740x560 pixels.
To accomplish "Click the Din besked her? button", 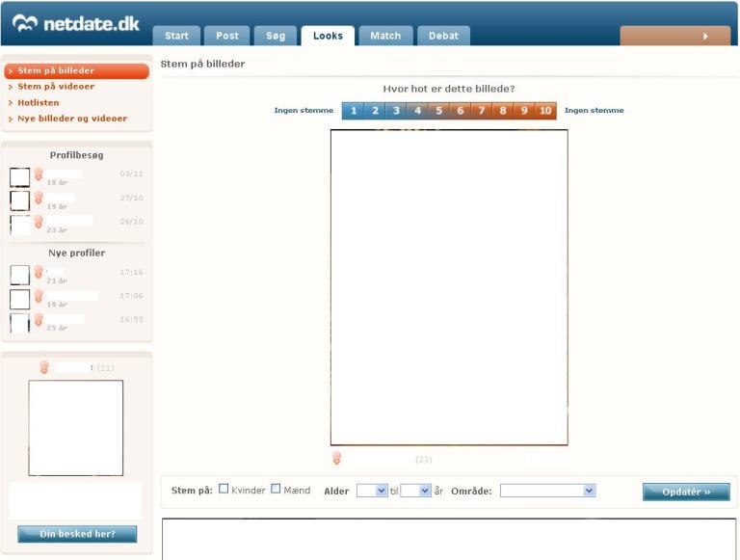I will pos(77,534).
